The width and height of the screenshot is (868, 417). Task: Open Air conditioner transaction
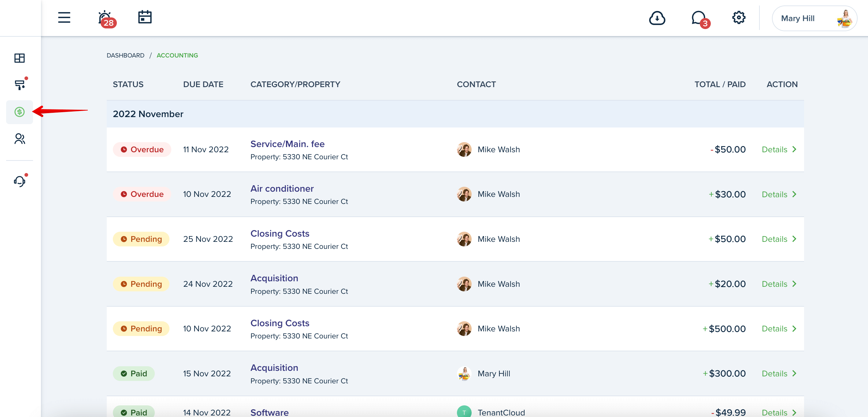(282, 189)
